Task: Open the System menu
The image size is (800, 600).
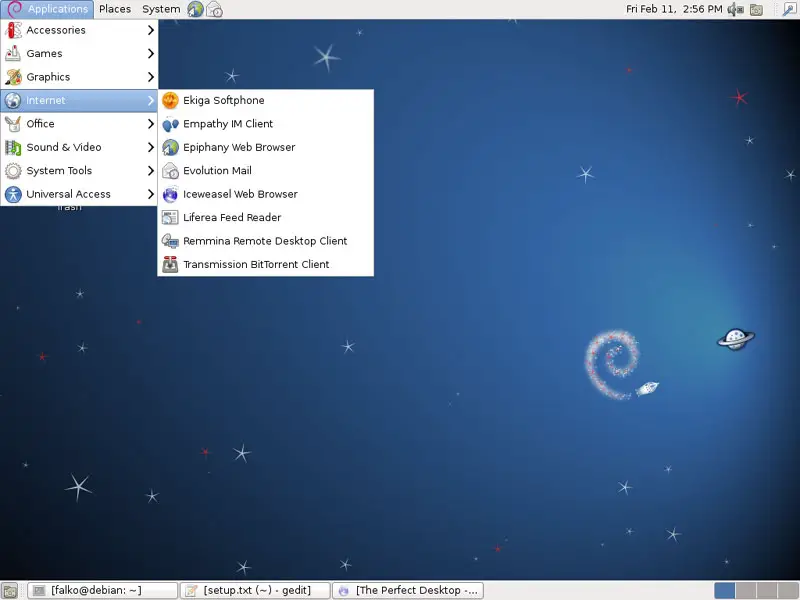Action: point(161,9)
